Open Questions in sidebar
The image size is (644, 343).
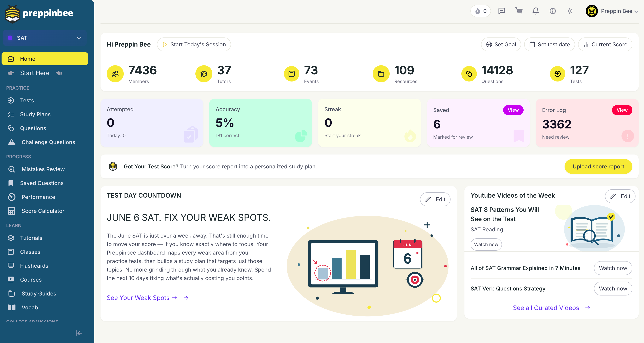[45, 128]
